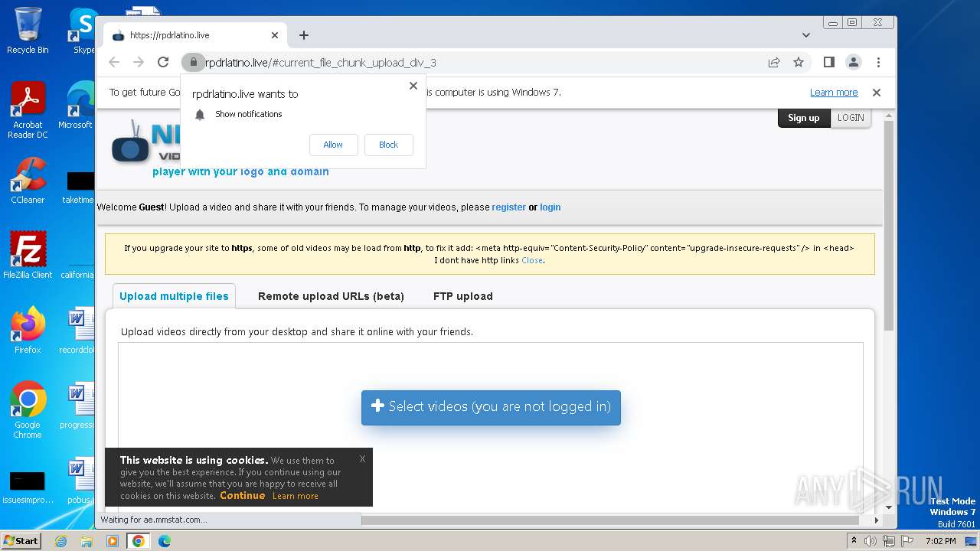Open the Chrome profile avatar icon
Screen dimensions: 980x551
coord(853,62)
